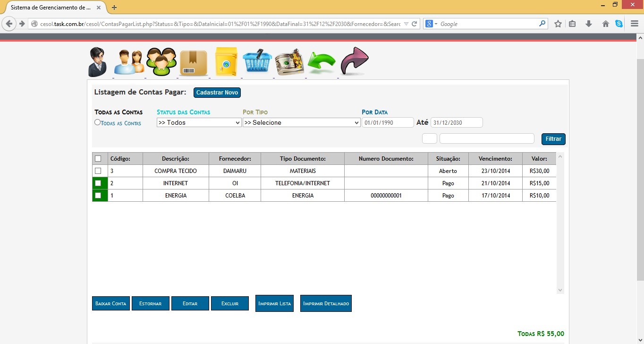Open the cardboard box products icon
Viewport: 644px width, 344px height.
click(194, 63)
